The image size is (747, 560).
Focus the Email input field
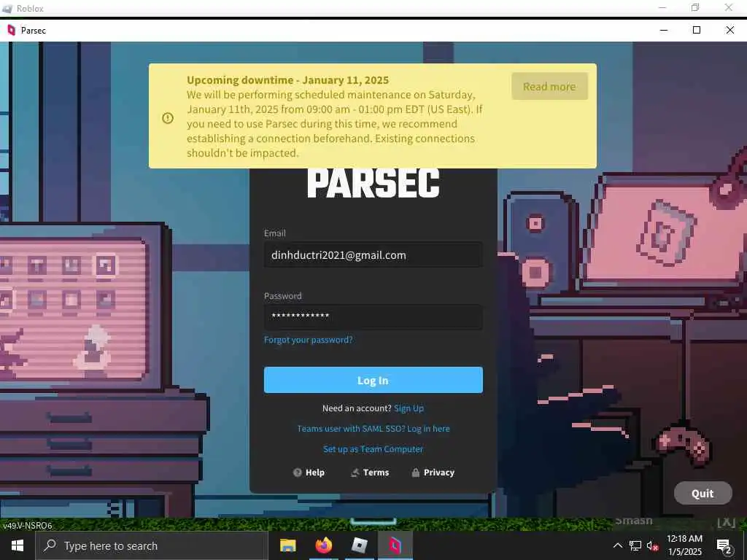(373, 255)
